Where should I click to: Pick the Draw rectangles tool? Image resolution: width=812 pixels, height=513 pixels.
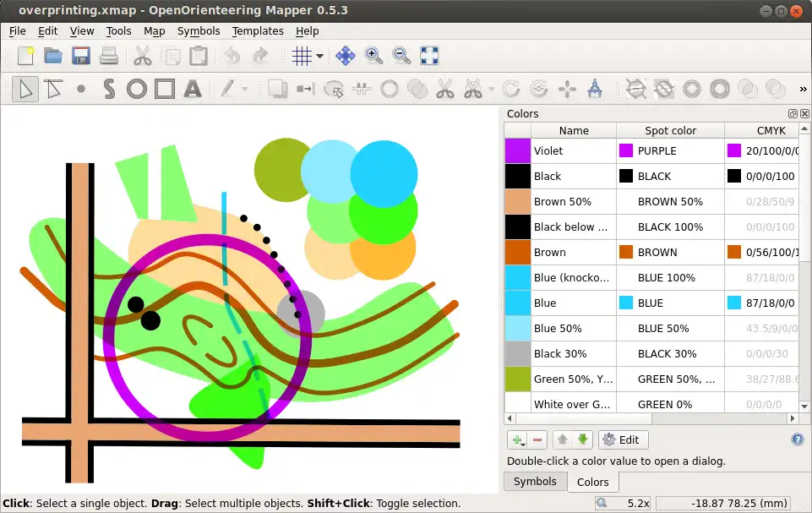(165, 89)
